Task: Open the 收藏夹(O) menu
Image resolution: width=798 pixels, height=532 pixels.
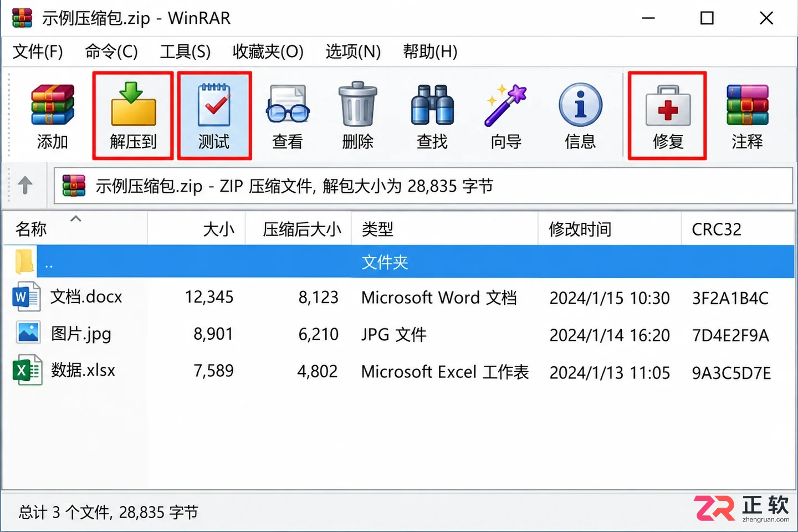Action: click(x=268, y=52)
